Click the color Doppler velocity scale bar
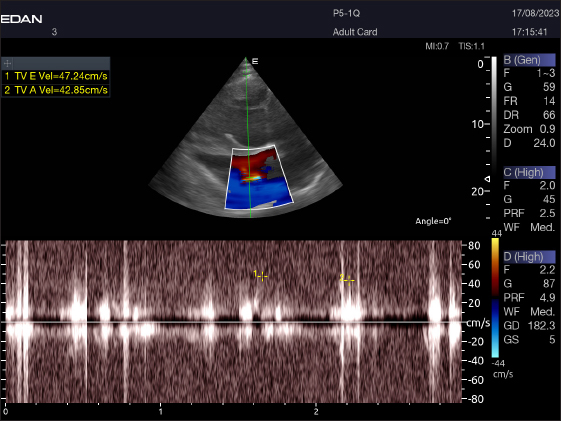The image size is (561, 421). 495,298
